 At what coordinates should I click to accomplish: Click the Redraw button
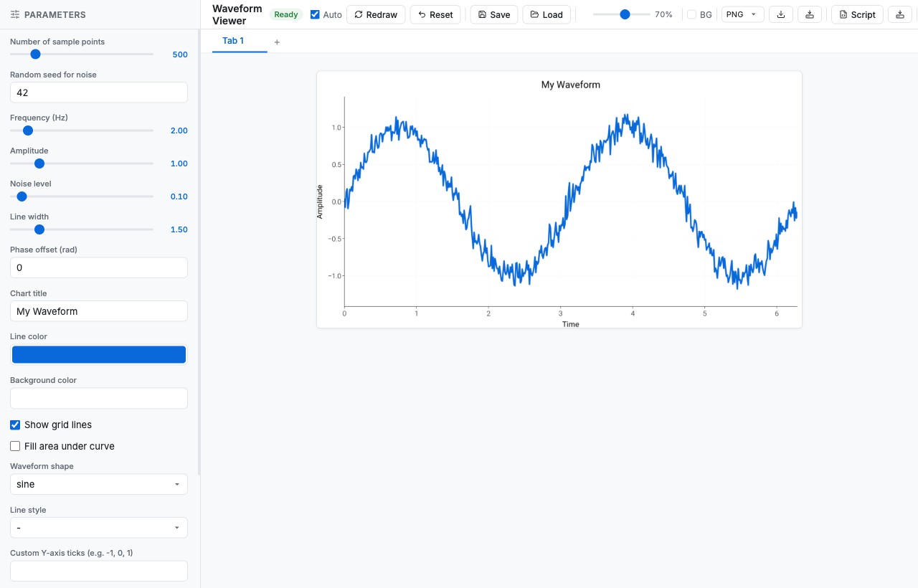(x=376, y=14)
